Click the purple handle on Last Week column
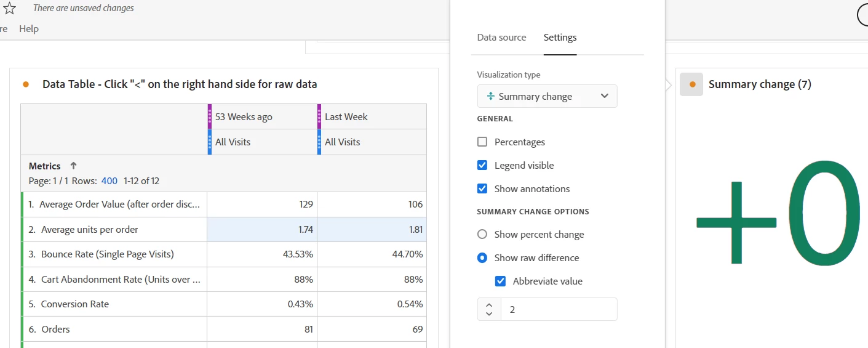Screen dimensions: 868x348 tap(319, 116)
